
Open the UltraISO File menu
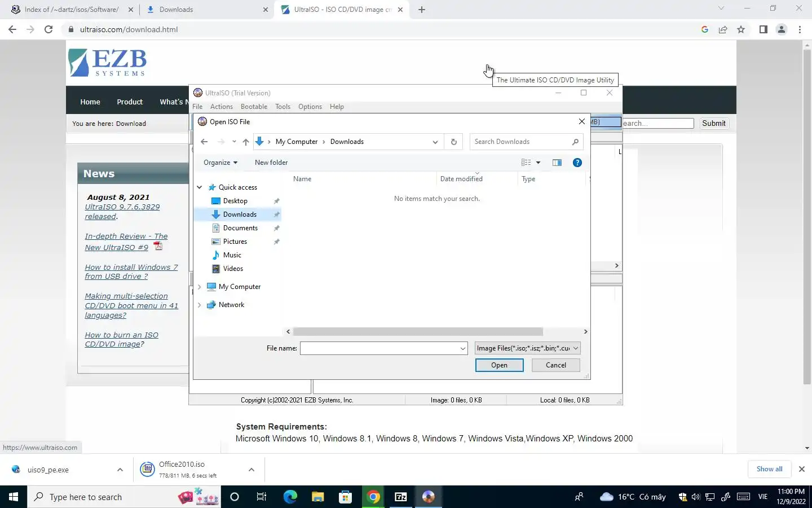point(197,107)
